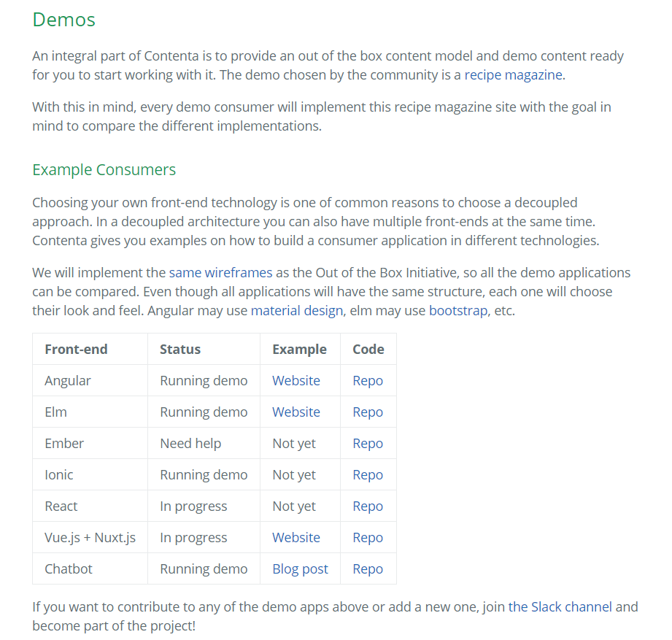Open the recipe magazine link
672x640 pixels.
(513, 74)
